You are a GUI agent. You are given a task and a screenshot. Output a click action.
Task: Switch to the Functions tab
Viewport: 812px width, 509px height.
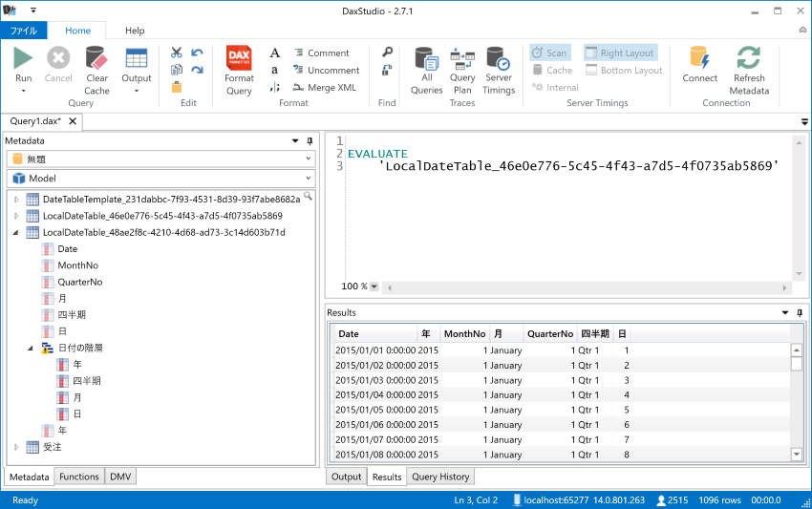click(78, 477)
